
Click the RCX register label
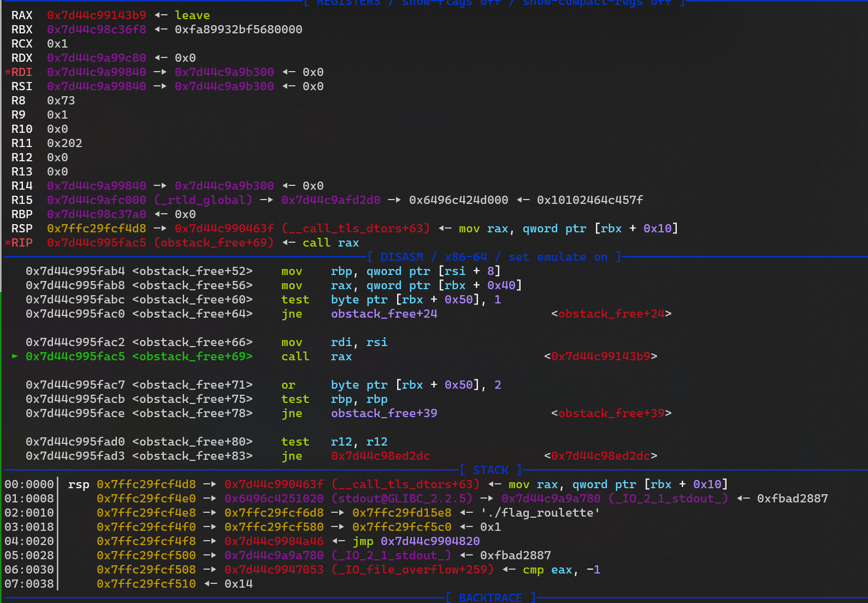point(22,44)
